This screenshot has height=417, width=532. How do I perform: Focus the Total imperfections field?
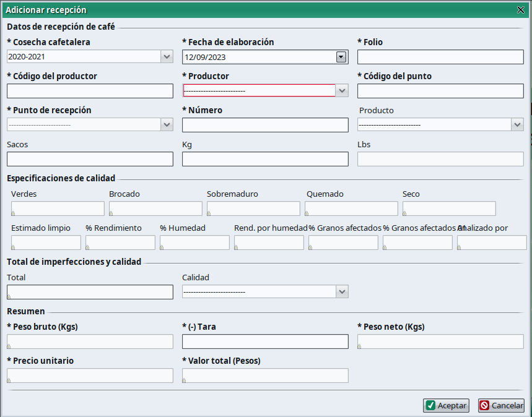[90, 292]
